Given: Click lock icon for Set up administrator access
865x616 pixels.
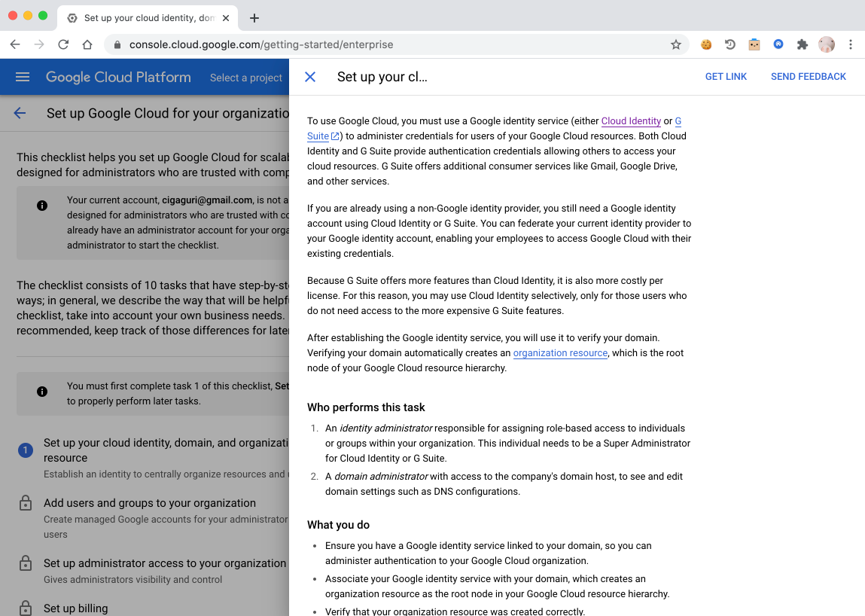Looking at the screenshot, I should (26, 563).
